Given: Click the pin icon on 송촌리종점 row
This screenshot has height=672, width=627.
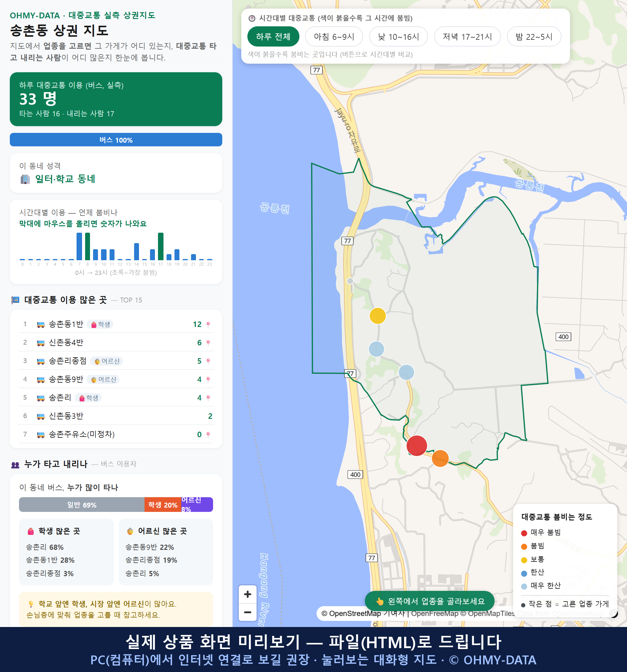Looking at the screenshot, I should click(208, 361).
